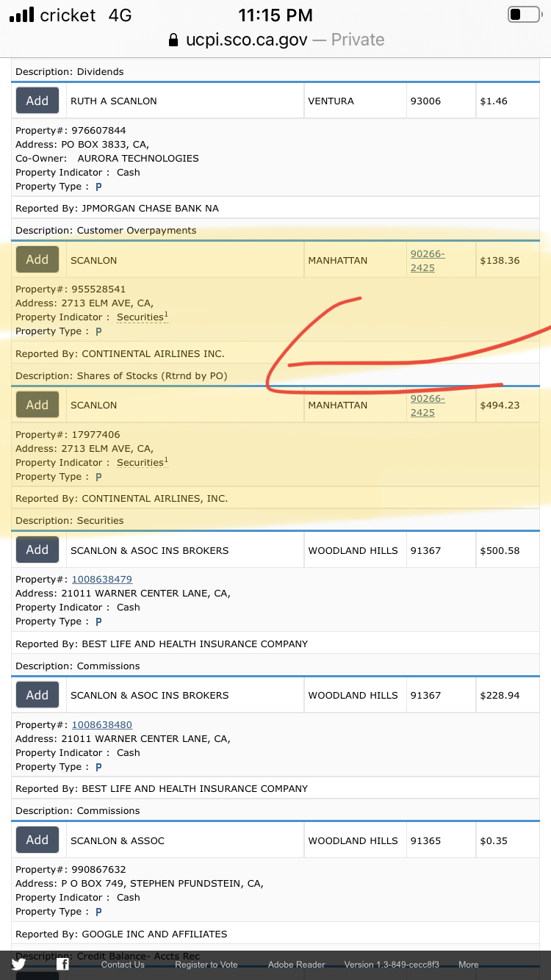Tap the ucpi.sco.ca.gov address bar
The width and height of the screenshot is (551, 980).
275,40
